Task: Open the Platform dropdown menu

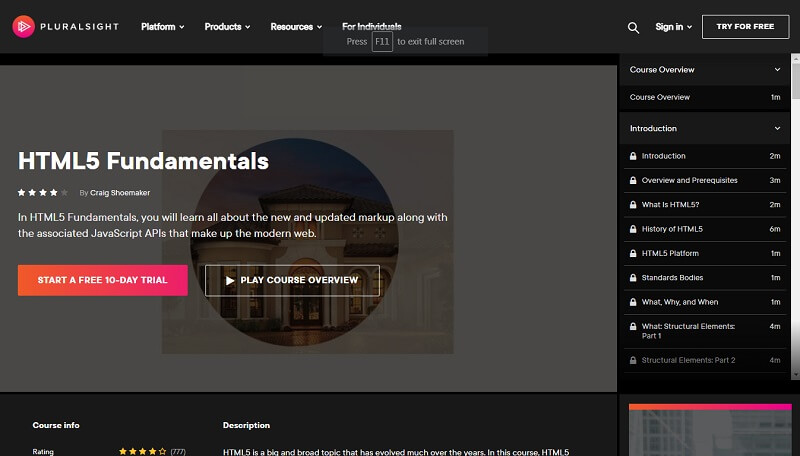Action: click(x=163, y=27)
